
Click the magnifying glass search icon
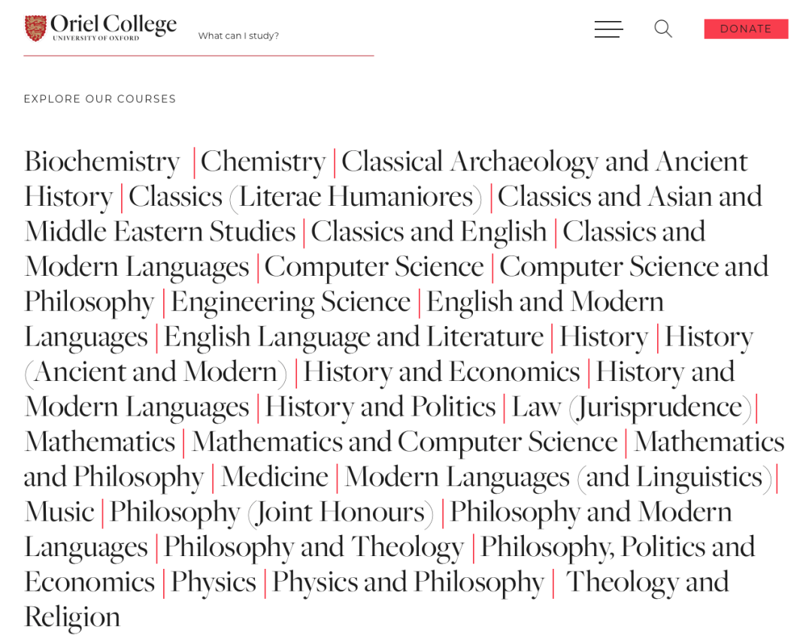[662, 29]
